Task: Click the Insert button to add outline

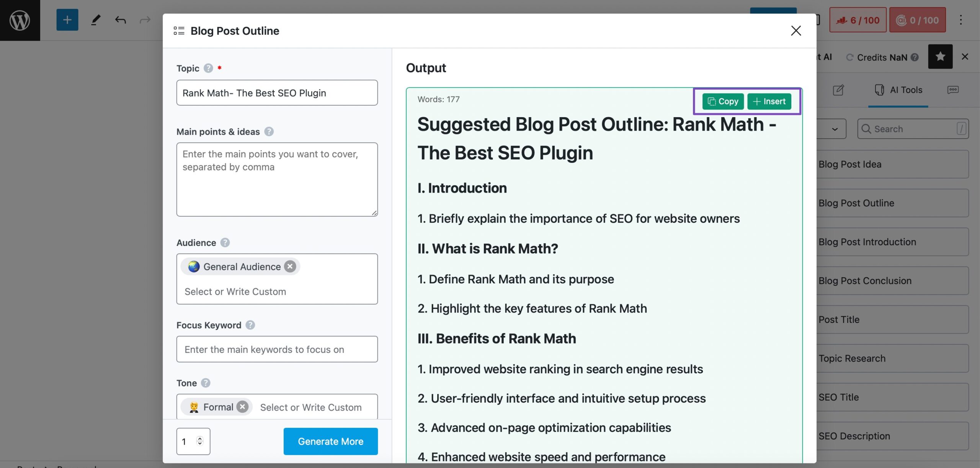Action: click(769, 101)
